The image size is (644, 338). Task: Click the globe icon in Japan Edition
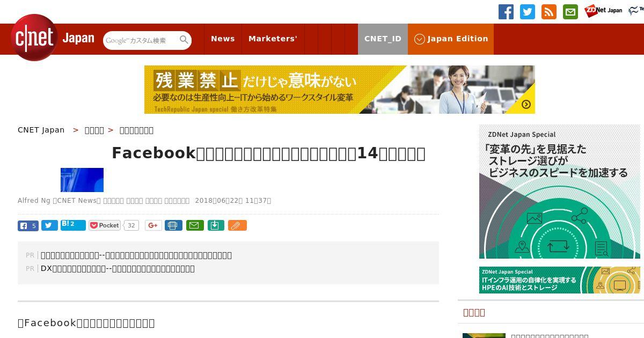[x=420, y=39]
